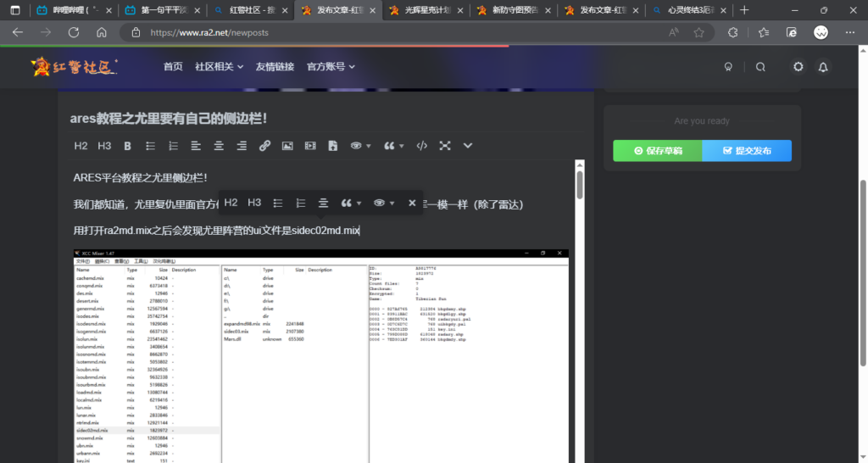The image size is (868, 463).
Task: Insert hyperlink using the link icon
Action: click(x=264, y=146)
